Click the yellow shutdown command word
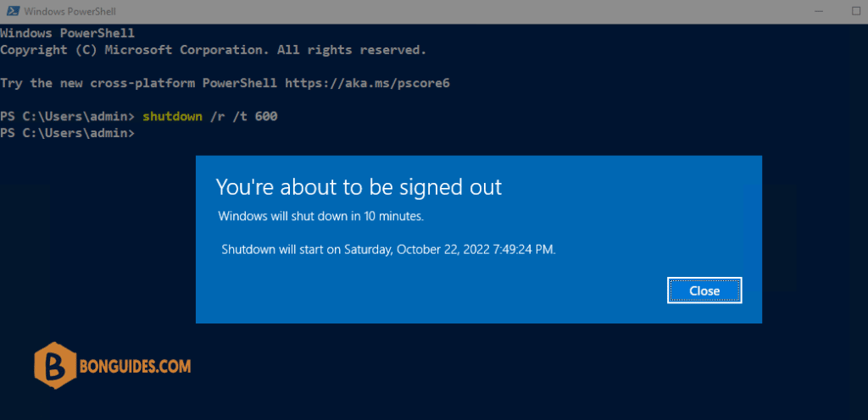The height and width of the screenshot is (420, 868). pos(172,117)
